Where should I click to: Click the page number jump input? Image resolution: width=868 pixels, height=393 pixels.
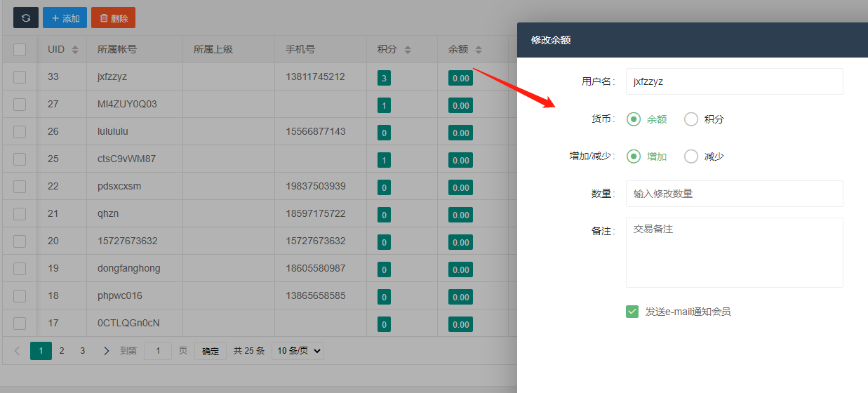coord(158,351)
